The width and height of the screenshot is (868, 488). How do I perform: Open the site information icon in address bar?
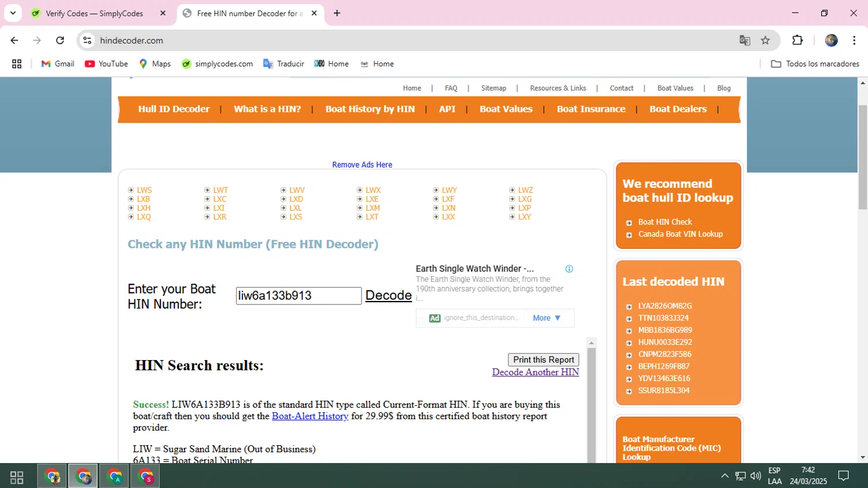[x=87, y=41]
